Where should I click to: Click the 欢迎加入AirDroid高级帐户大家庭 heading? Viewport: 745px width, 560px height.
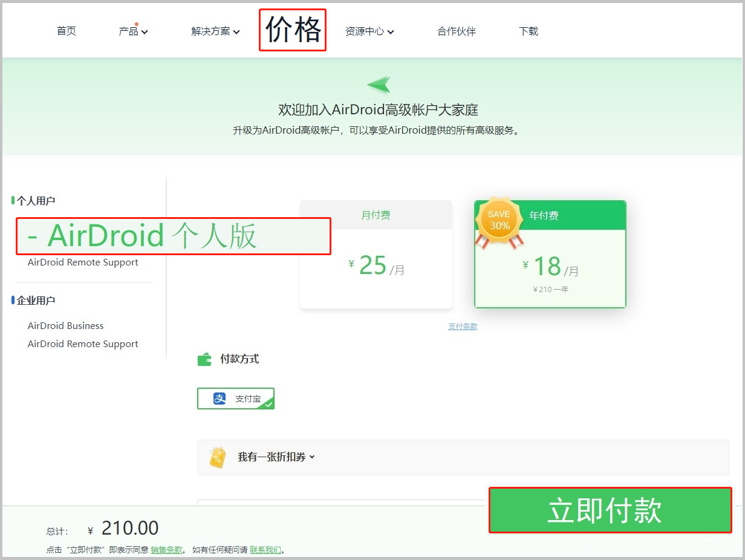tap(379, 109)
